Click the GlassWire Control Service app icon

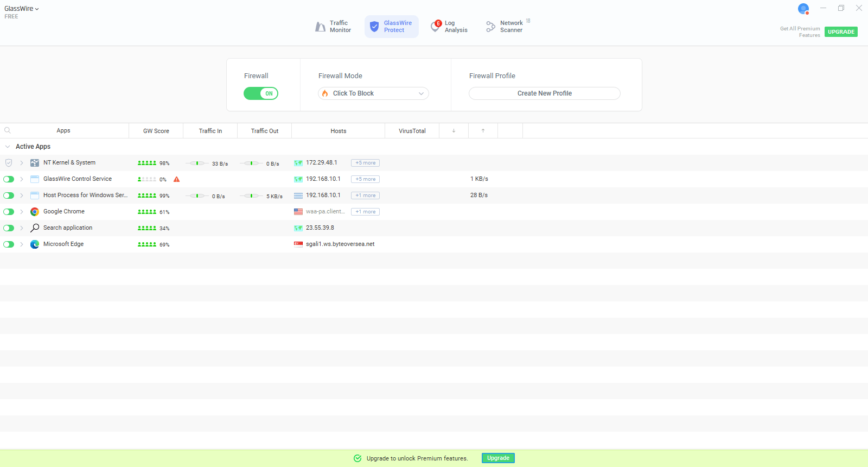(35, 179)
